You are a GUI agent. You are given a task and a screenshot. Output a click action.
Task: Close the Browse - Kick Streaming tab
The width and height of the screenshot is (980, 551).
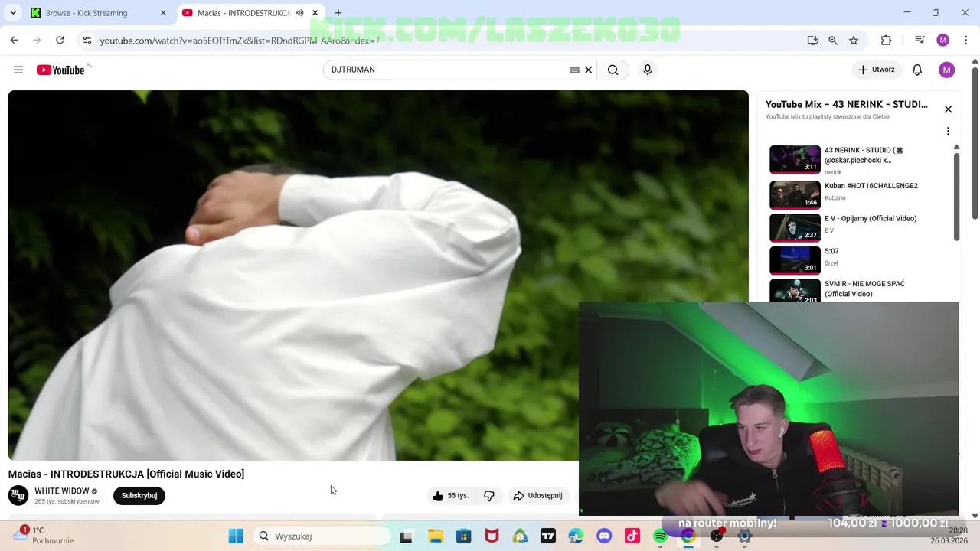tap(163, 13)
